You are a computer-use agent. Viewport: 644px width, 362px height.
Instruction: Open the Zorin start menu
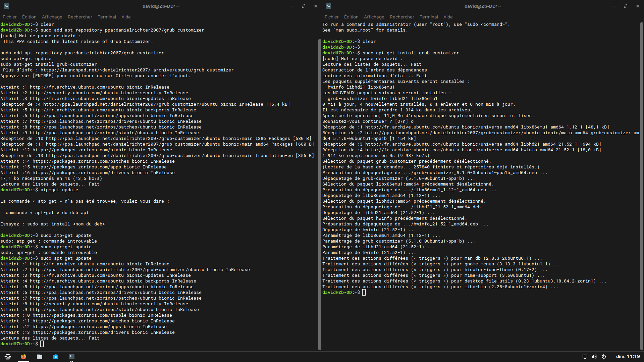(7, 357)
